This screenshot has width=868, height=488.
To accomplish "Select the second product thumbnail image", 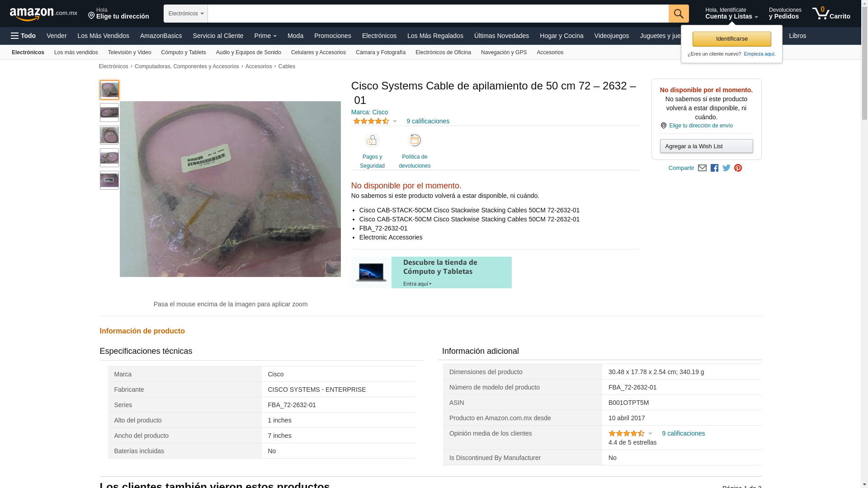I will tap(109, 113).
